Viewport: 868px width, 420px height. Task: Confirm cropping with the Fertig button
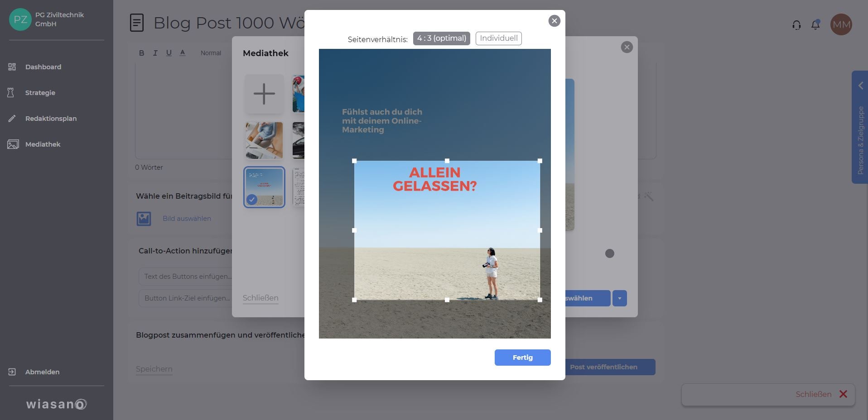[x=522, y=357]
